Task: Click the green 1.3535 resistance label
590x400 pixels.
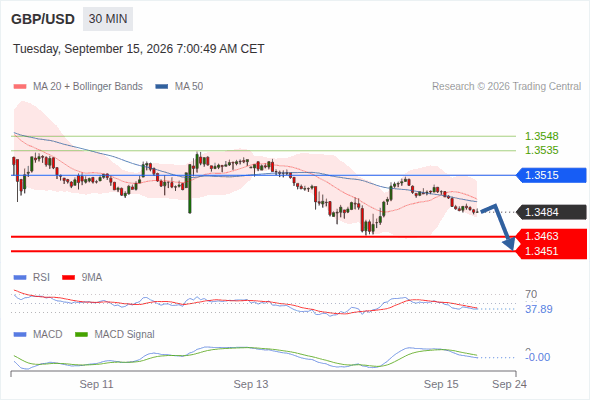Action: point(541,151)
